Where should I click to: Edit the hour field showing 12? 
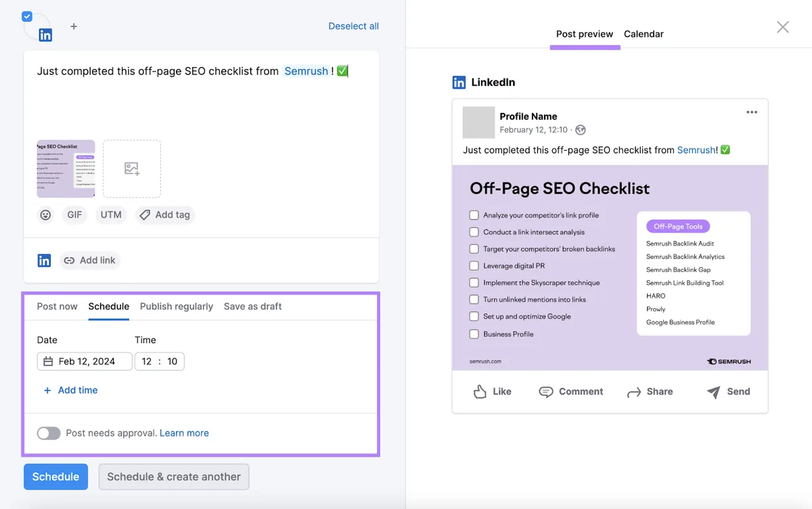pos(147,361)
